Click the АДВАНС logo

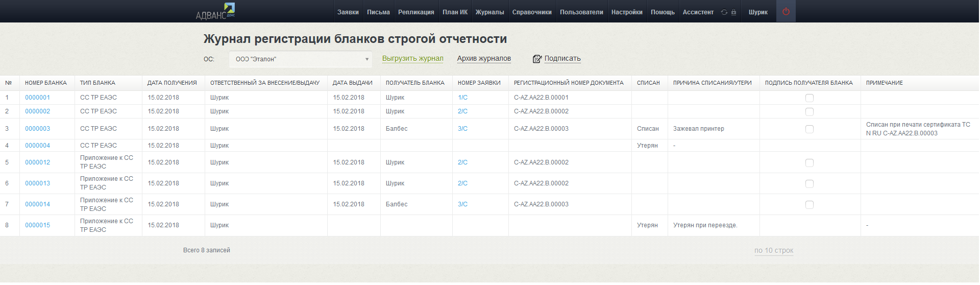(x=215, y=12)
